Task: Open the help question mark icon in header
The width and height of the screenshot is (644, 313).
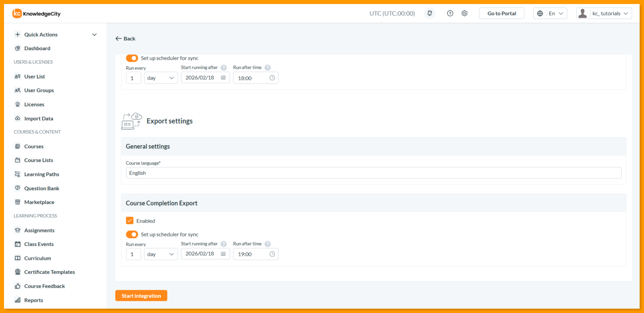Action: (x=450, y=13)
